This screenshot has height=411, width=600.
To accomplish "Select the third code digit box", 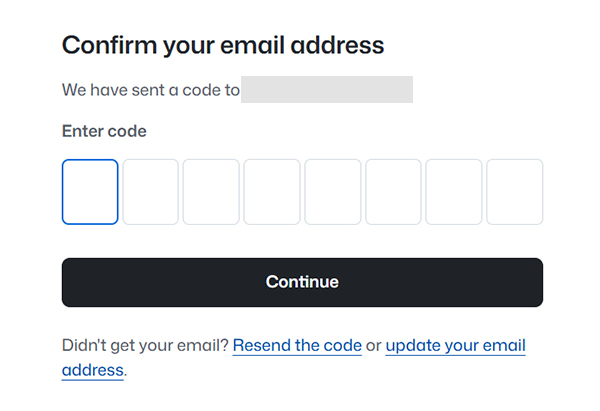I will [x=211, y=192].
